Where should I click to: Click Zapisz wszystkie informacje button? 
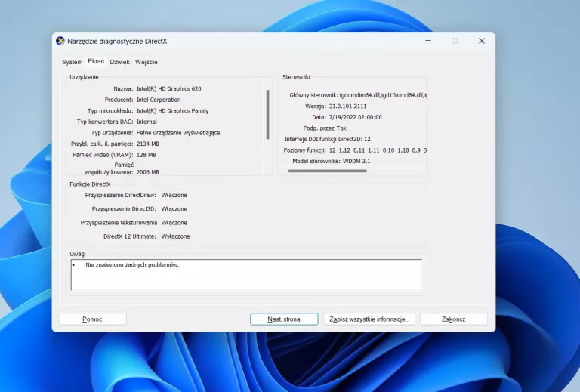pyautogui.click(x=369, y=319)
